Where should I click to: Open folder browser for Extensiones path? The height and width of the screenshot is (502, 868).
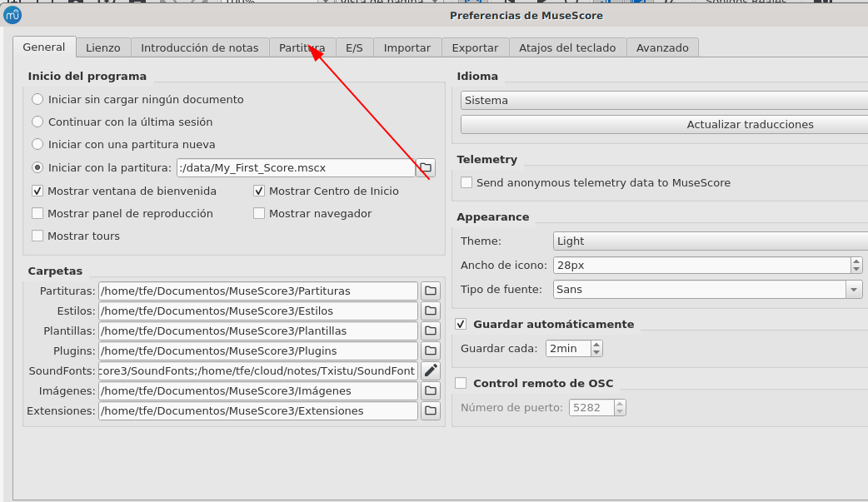431,410
